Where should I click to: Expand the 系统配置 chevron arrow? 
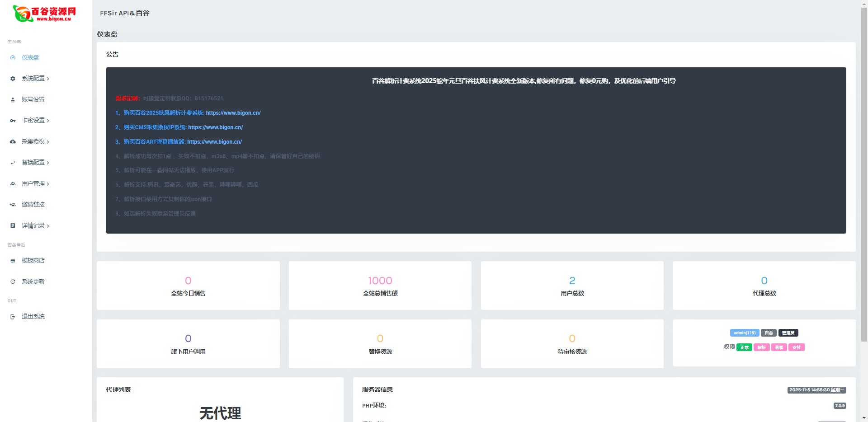click(x=48, y=79)
